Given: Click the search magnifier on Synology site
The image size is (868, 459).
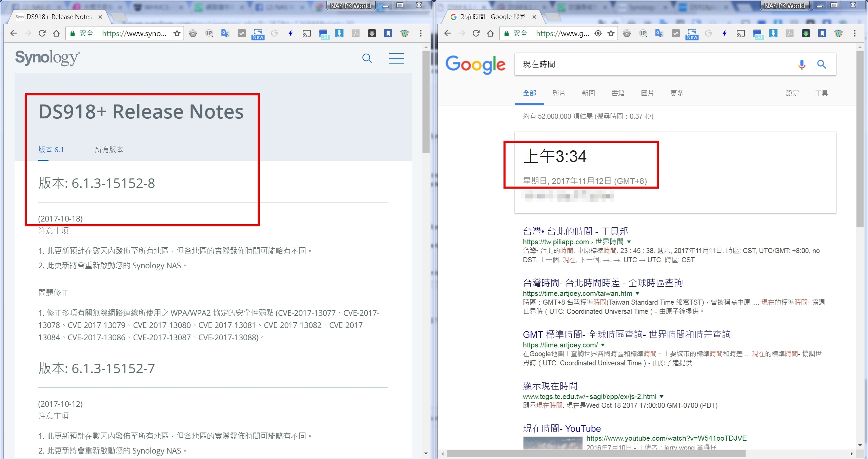Looking at the screenshot, I should (x=367, y=58).
